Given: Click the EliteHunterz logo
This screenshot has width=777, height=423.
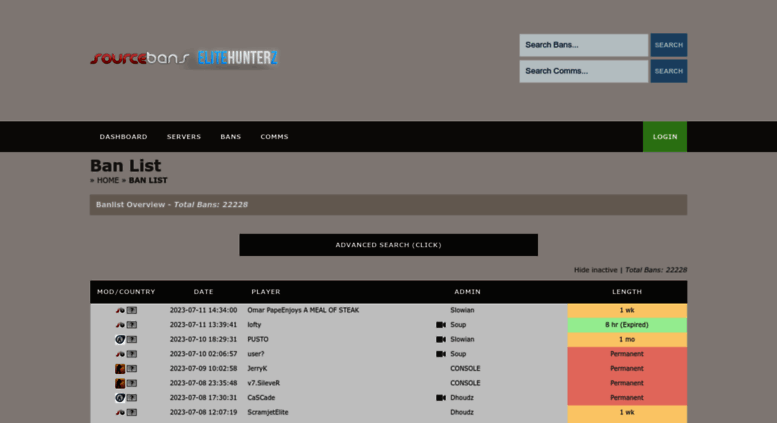Looking at the screenshot, I should [x=237, y=58].
